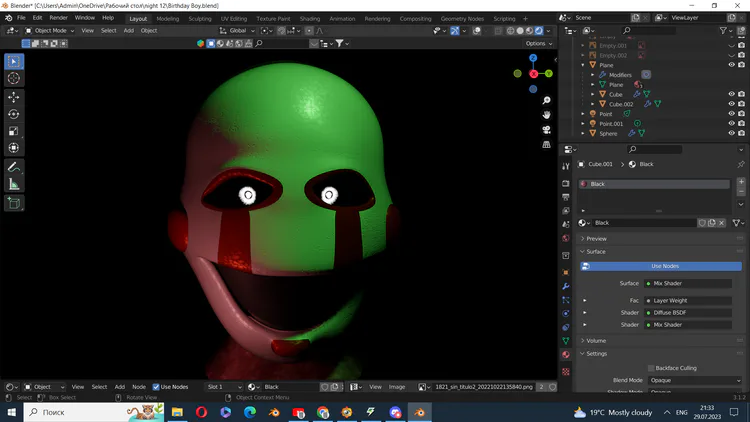Activate the Select Box tool
The height and width of the screenshot is (422, 750).
click(x=14, y=62)
